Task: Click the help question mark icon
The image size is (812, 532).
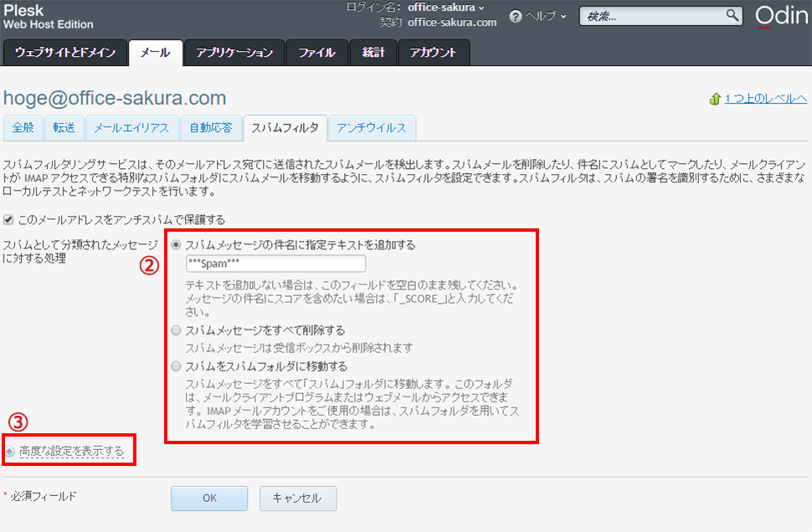Action: pyautogui.click(x=516, y=17)
